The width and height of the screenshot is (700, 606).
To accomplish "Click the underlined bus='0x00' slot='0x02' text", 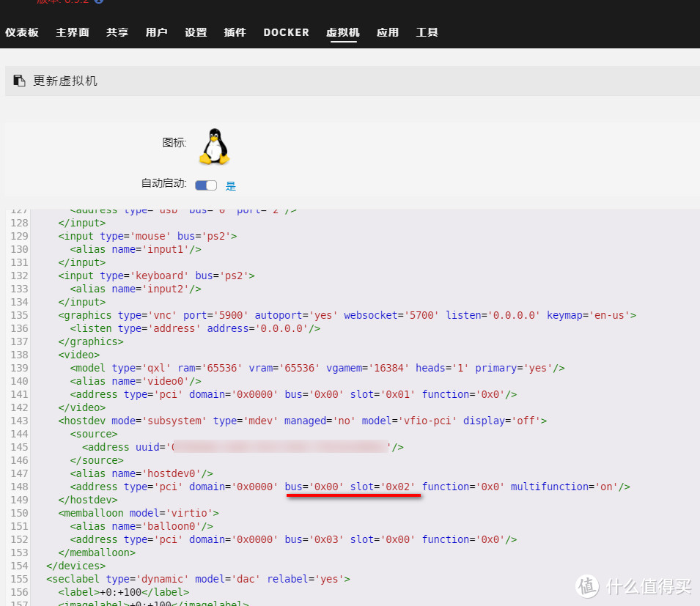I will pyautogui.click(x=353, y=487).
